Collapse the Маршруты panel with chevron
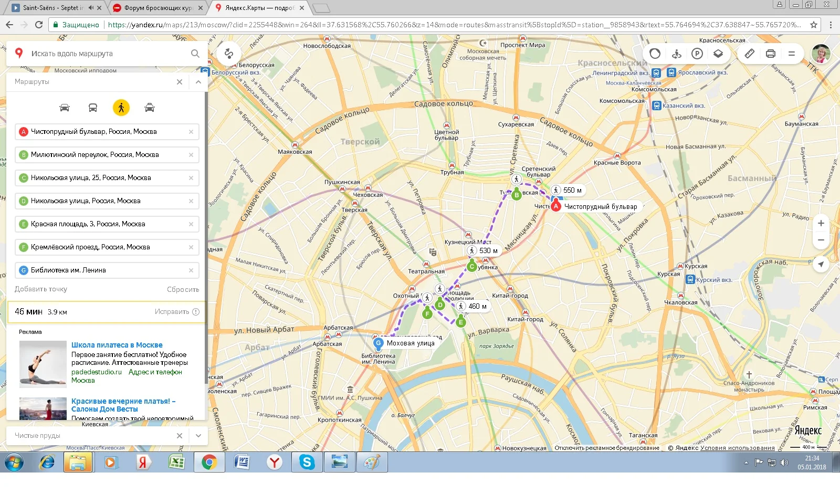The image size is (840, 504). 198,82
